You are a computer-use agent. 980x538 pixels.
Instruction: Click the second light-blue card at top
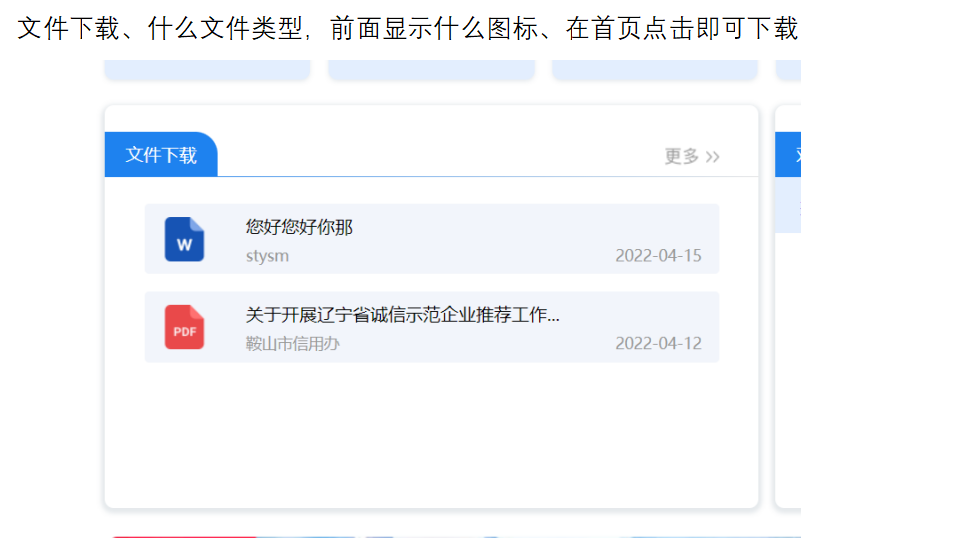pyautogui.click(x=431, y=70)
